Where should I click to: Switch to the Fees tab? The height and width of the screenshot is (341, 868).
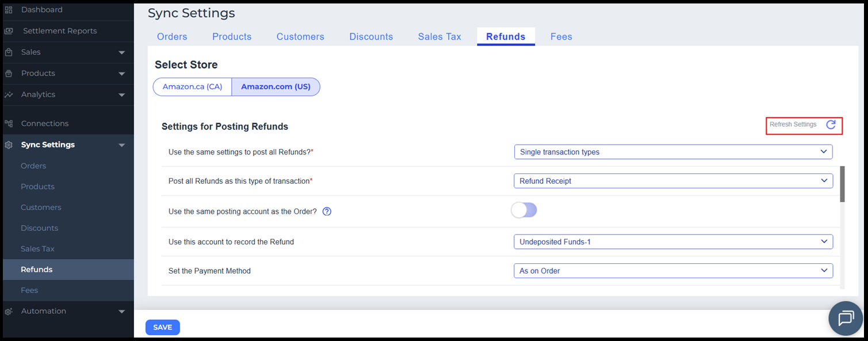561,37
